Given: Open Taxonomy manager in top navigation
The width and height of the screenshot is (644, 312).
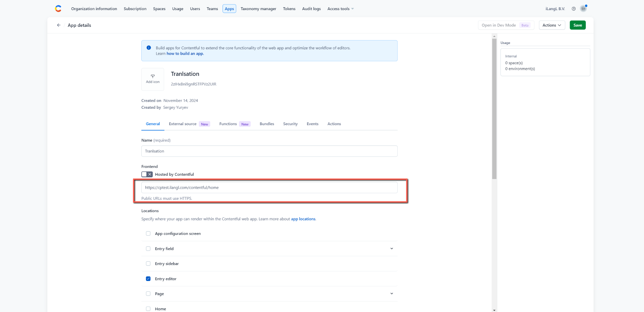Looking at the screenshot, I should pyautogui.click(x=258, y=9).
